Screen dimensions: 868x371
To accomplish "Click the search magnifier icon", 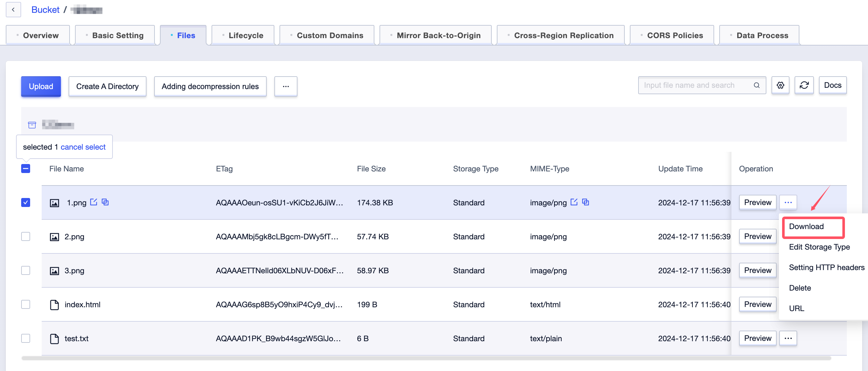I will 756,85.
